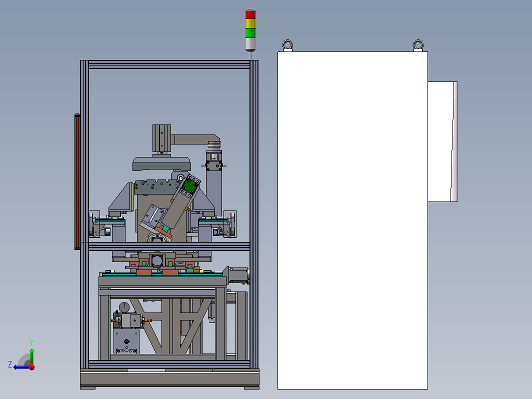Image resolution: width=532 pixels, height=399 pixels.
Task: Select the green segment of the signal tower light
Action: [250, 33]
